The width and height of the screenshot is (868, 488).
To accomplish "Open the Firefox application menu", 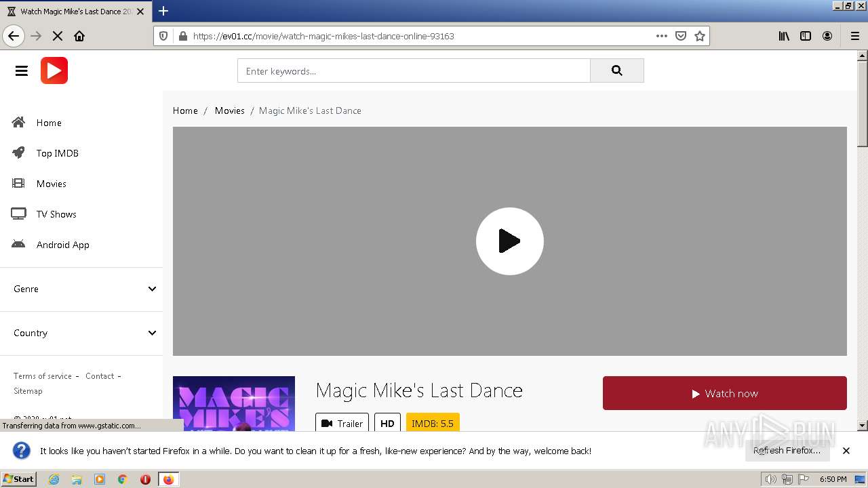I will coord(855,36).
